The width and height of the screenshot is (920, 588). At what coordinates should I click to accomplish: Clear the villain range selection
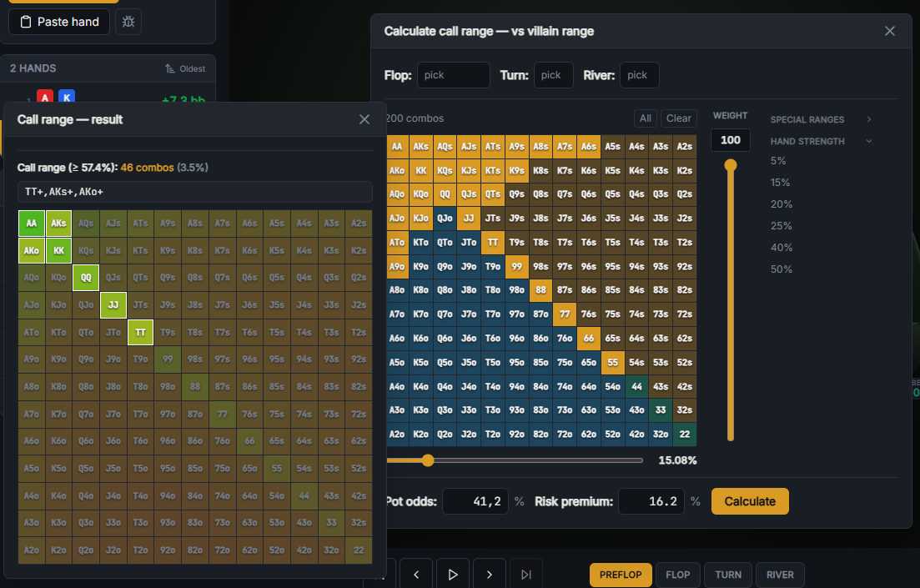679,118
